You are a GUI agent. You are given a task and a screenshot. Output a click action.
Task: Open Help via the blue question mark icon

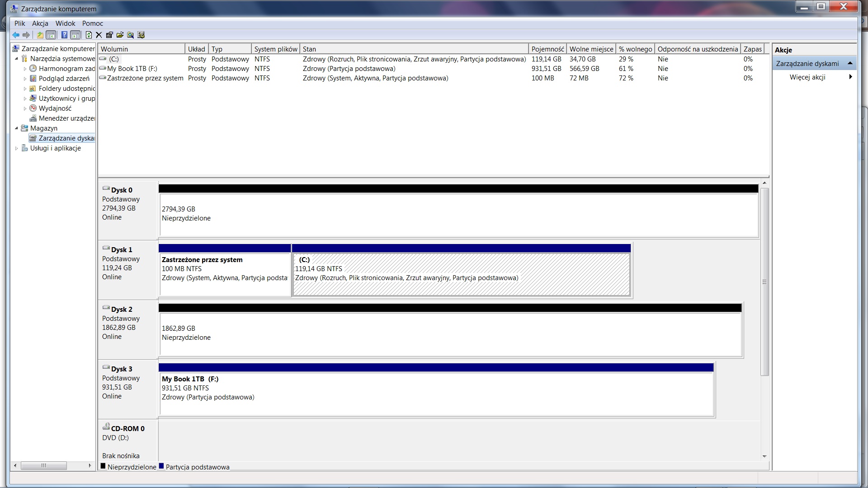pos(64,35)
